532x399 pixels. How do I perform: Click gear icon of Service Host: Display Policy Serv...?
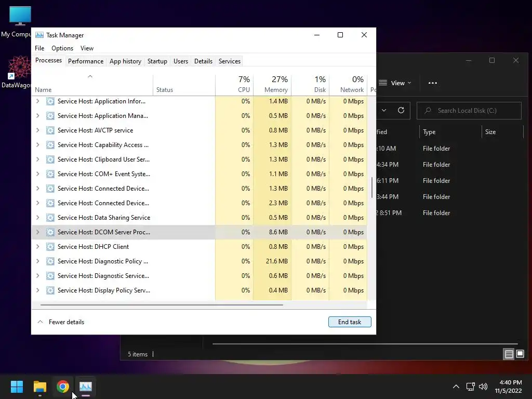pos(50,290)
